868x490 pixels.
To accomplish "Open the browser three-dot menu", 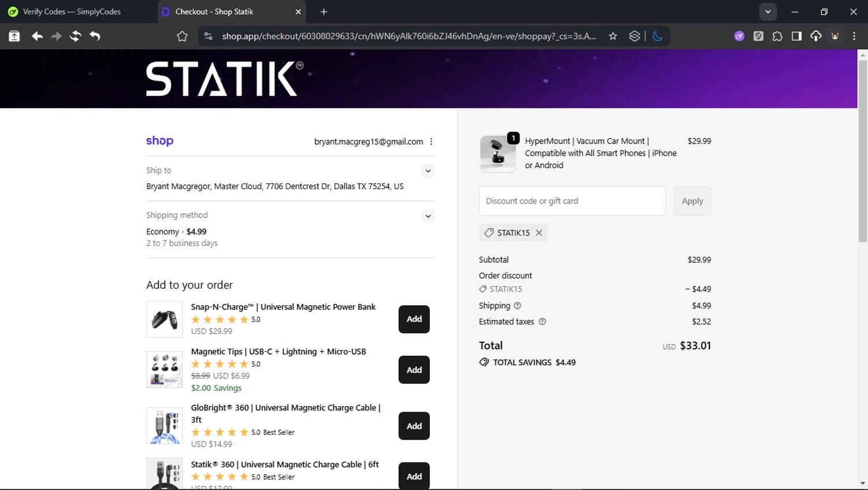I will (854, 36).
